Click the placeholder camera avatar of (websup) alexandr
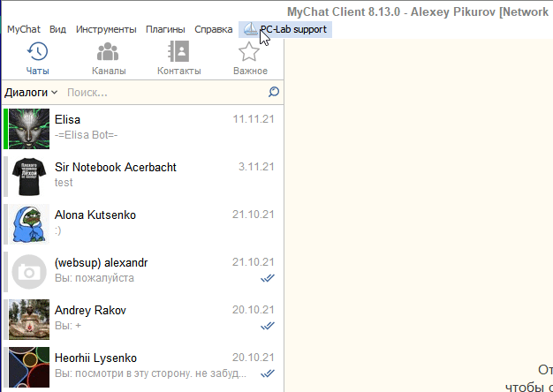 pyautogui.click(x=29, y=272)
